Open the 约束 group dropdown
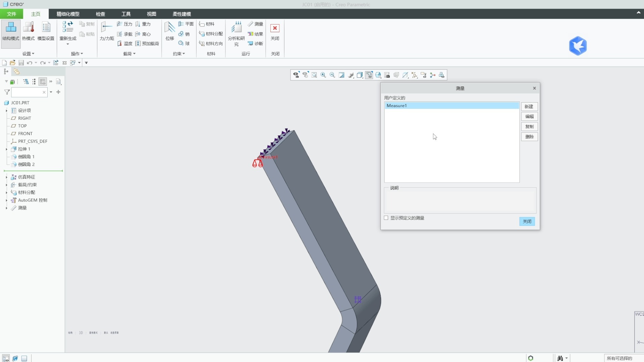 point(179,54)
